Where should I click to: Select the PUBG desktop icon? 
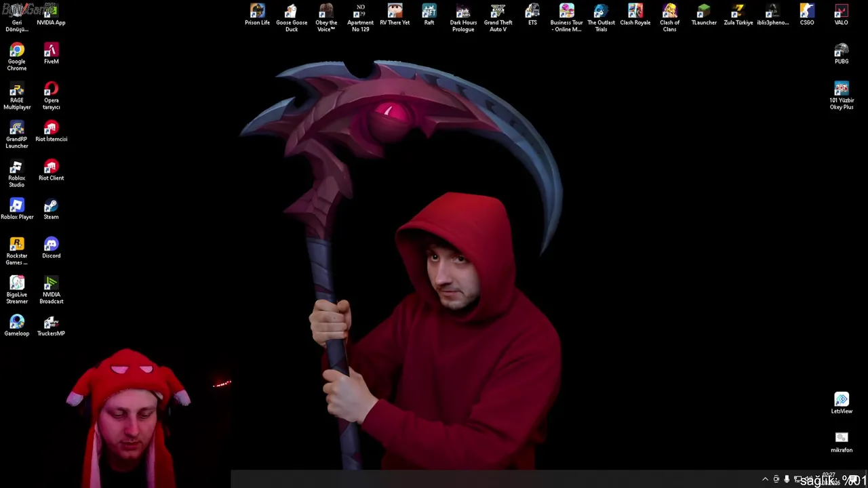pyautogui.click(x=842, y=54)
